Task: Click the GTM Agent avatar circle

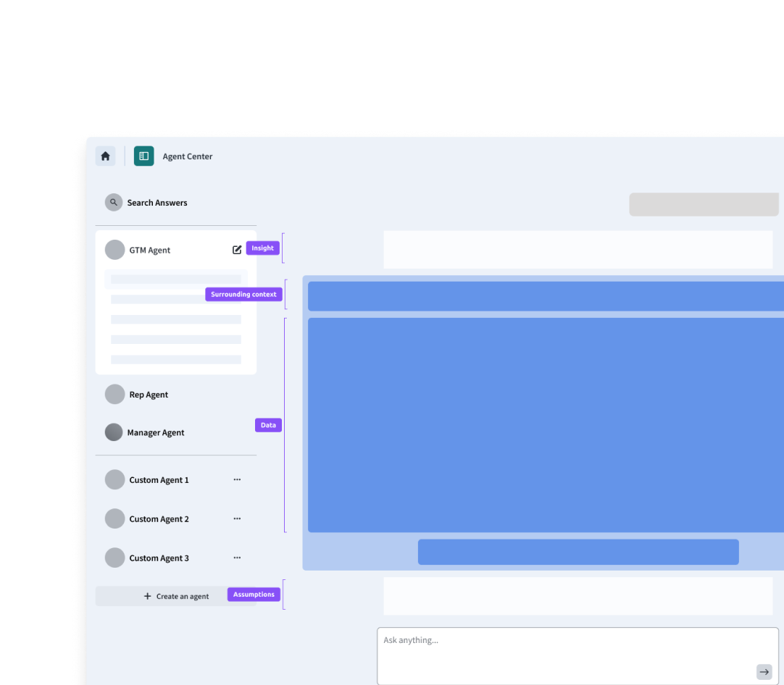Action: 114,249
